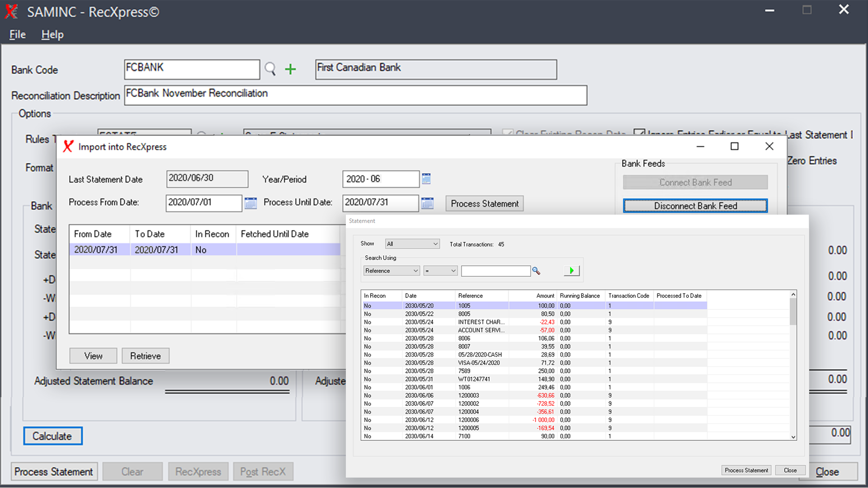
Task: Open the Show dropdown set to All
Action: pos(411,244)
